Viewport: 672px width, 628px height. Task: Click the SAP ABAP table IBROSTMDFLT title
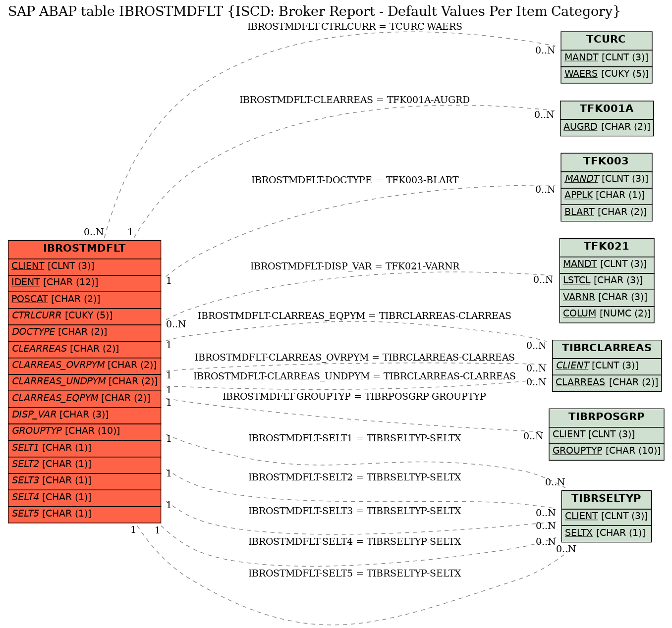(x=314, y=11)
